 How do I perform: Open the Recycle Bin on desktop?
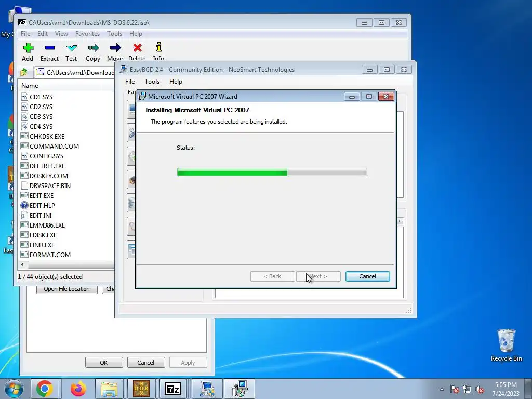coord(506,345)
